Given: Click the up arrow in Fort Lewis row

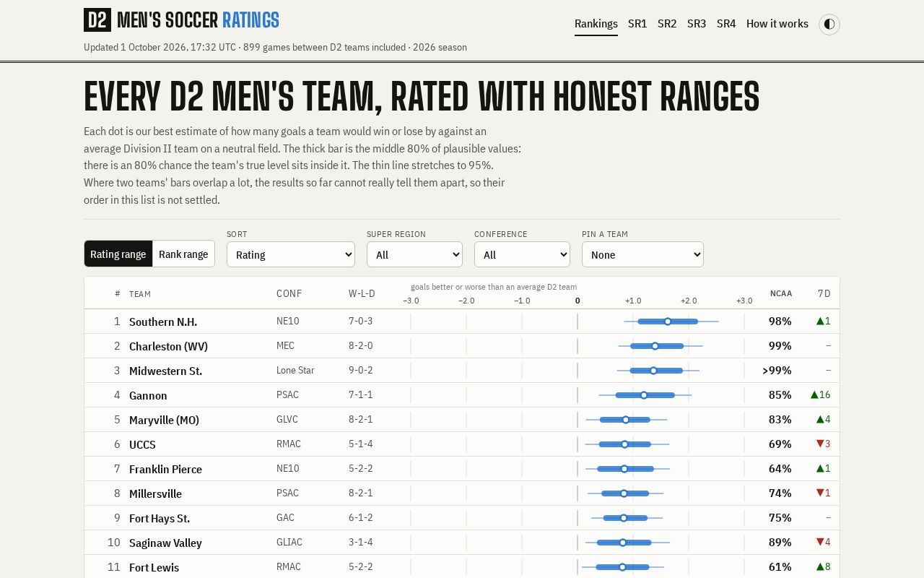Looking at the screenshot, I should tap(820, 567).
